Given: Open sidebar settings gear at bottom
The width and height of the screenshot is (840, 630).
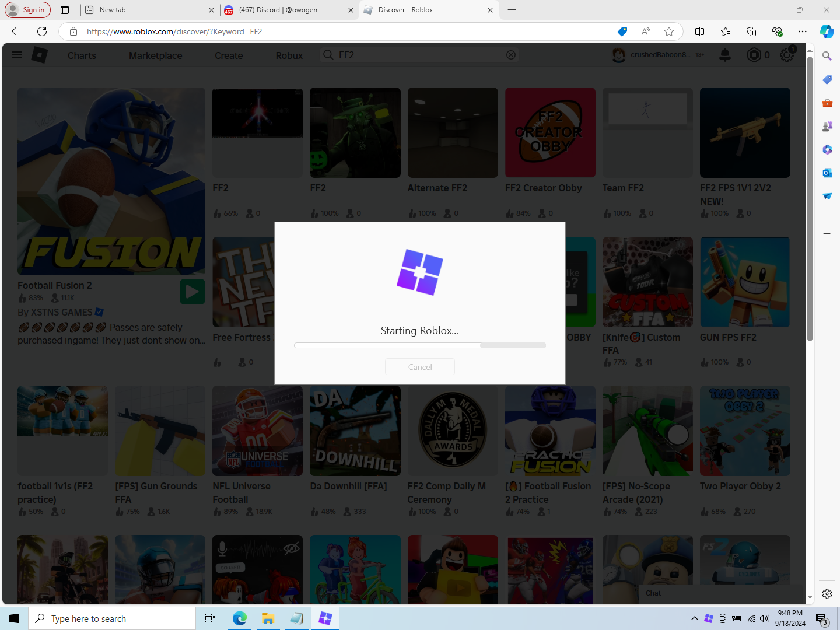Looking at the screenshot, I should point(827,594).
